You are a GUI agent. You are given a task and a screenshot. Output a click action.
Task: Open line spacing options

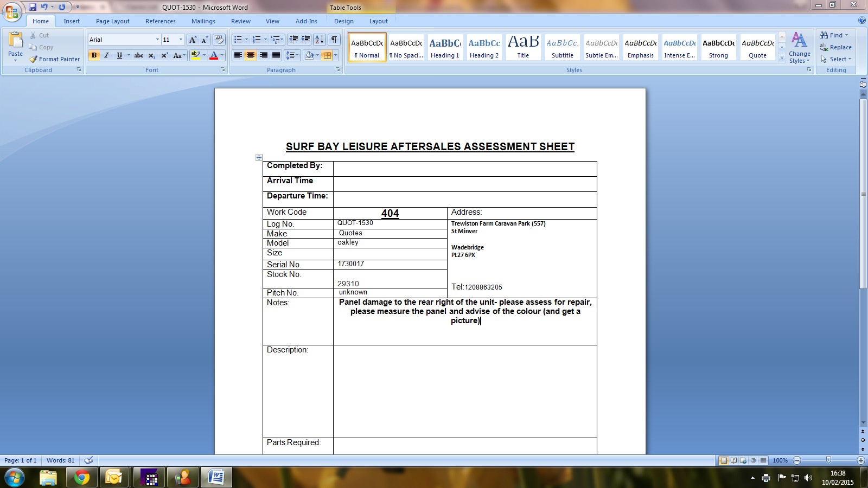[x=292, y=55]
